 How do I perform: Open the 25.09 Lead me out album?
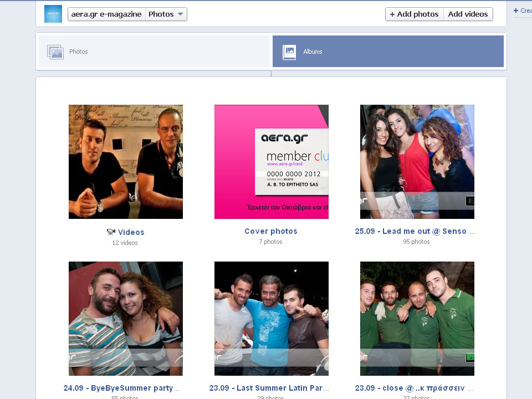point(416,231)
